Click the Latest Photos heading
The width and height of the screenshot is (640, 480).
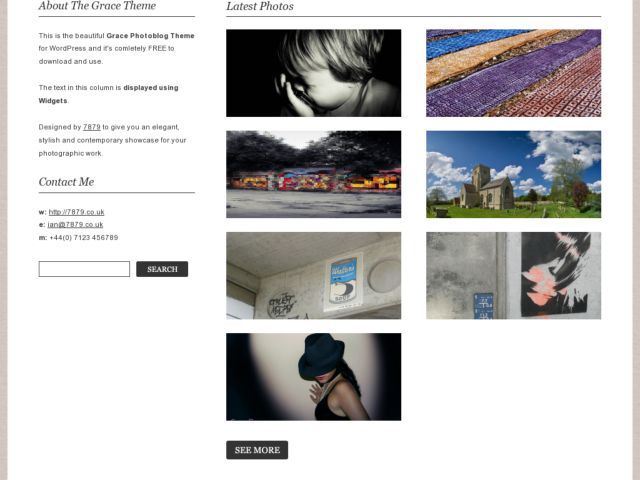[x=260, y=6]
